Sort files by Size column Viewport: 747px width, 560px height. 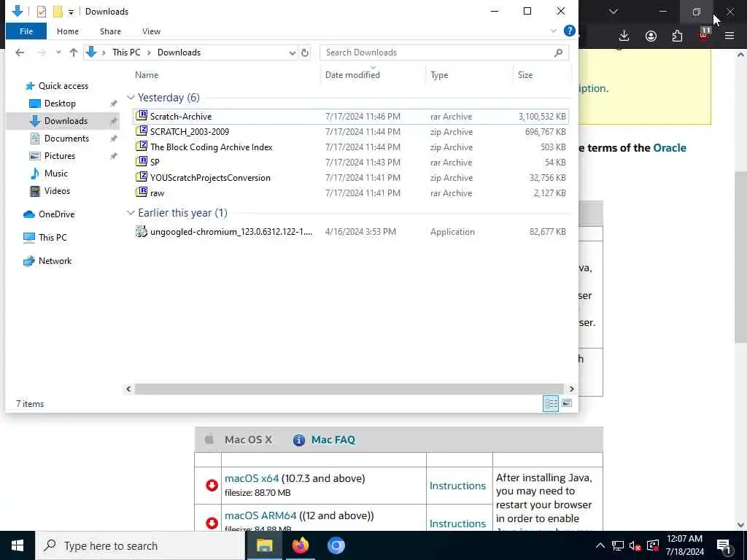pyautogui.click(x=525, y=75)
